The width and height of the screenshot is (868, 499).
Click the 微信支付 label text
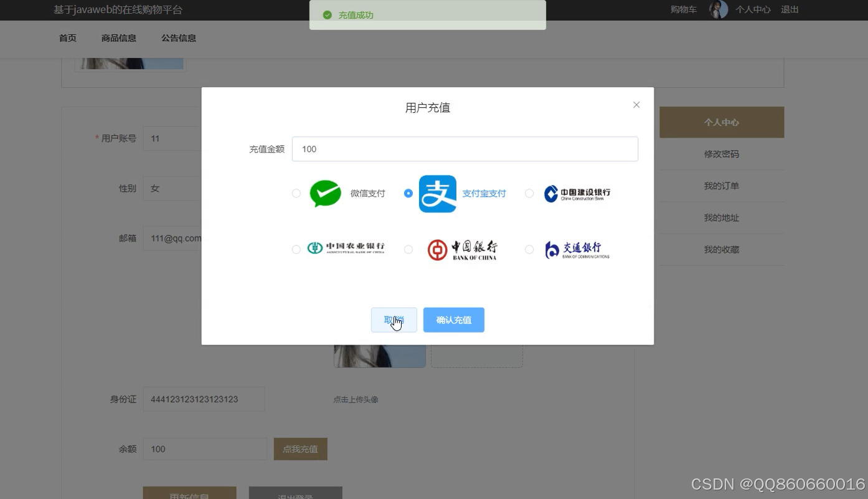pyautogui.click(x=367, y=194)
